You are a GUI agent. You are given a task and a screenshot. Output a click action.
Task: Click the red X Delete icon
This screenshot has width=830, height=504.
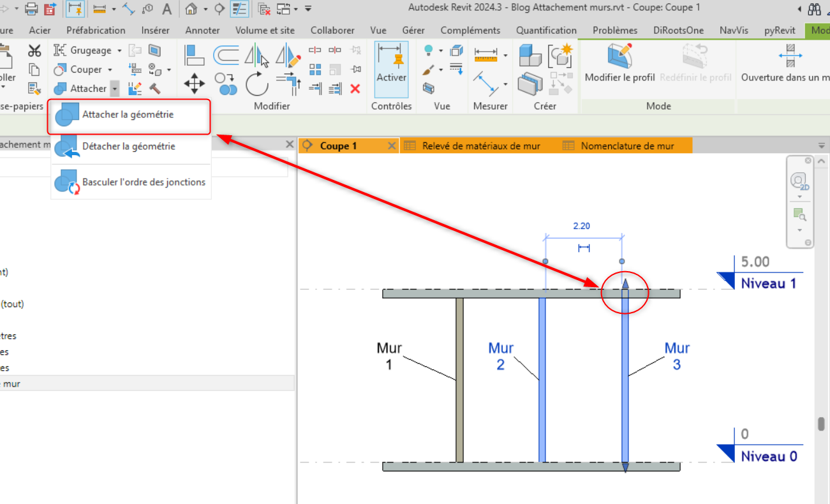point(355,88)
